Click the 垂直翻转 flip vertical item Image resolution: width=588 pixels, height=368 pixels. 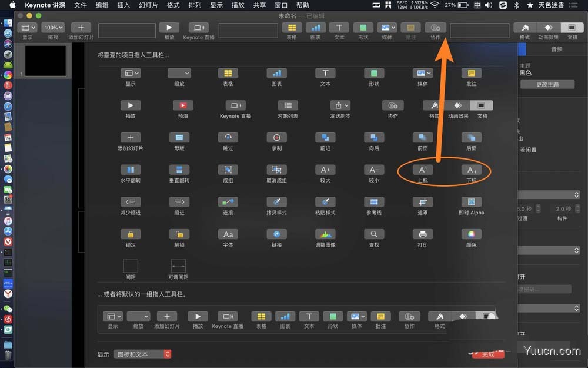coord(179,170)
